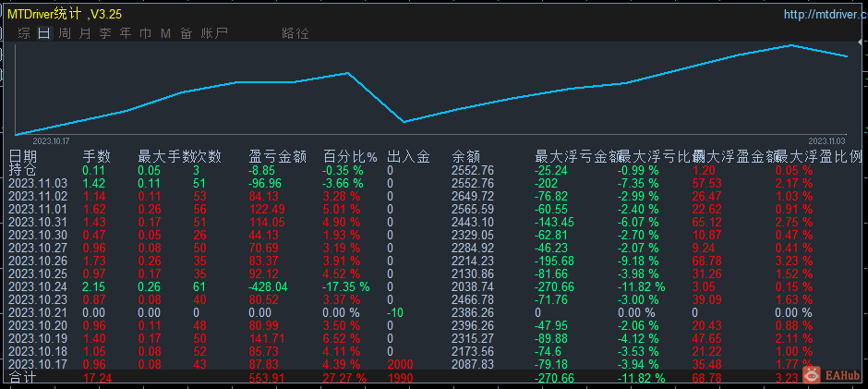This screenshot has width=868, height=389.
Task: Open the mtdriver website link
Action: click(826, 15)
